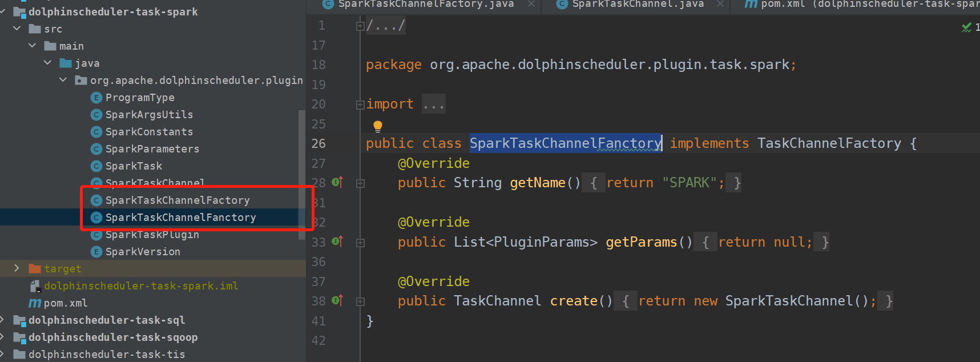Expand the folded getName method body
980x362 pixels.
(360, 183)
